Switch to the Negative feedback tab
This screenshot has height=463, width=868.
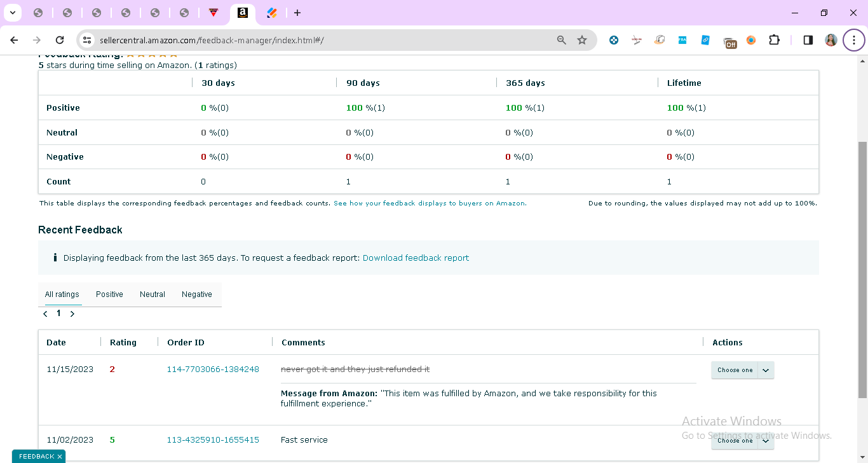(197, 294)
